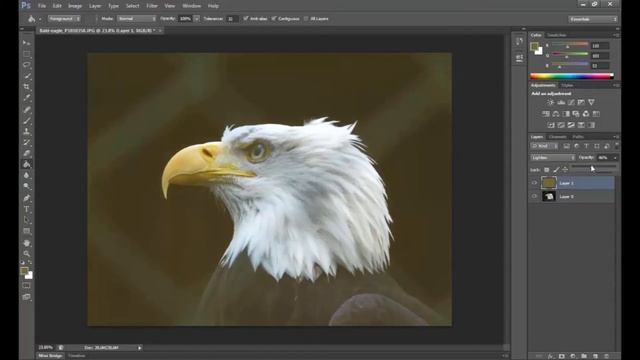
Task: Open the Layer menu
Action: click(95, 6)
